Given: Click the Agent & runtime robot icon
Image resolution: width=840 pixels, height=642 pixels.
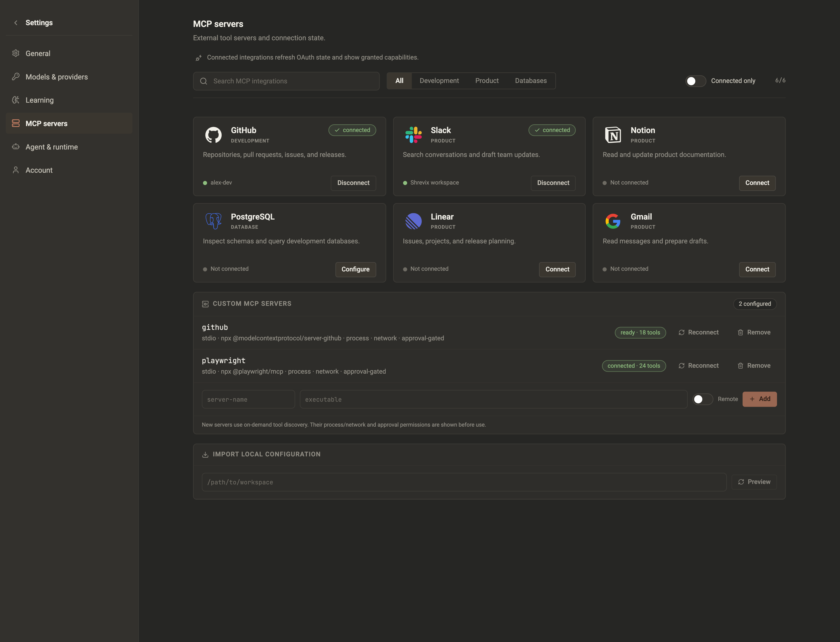Looking at the screenshot, I should (16, 147).
